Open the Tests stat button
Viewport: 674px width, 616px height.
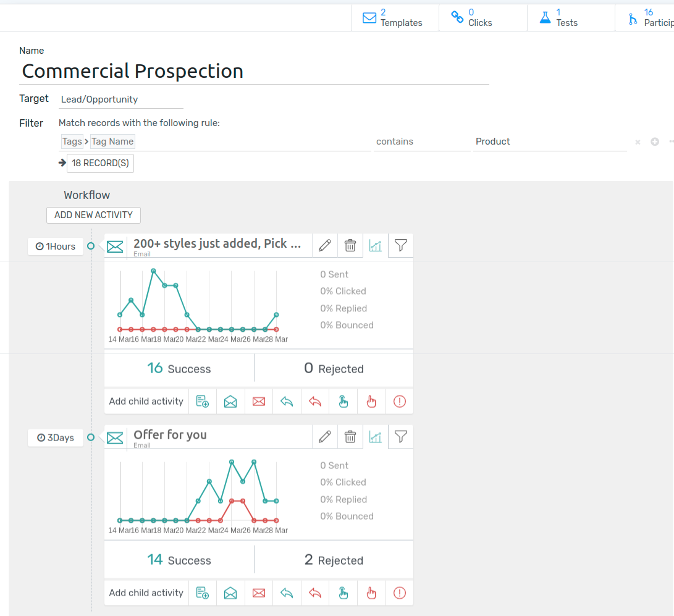(x=570, y=18)
